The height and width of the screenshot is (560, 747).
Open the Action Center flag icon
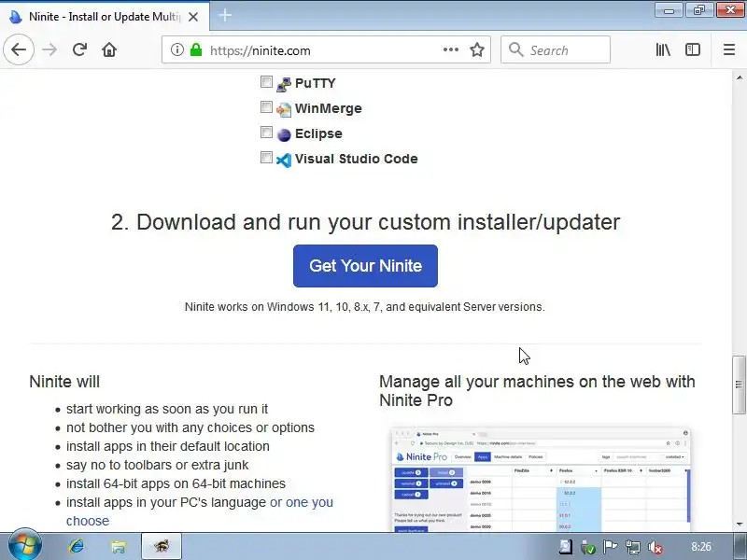coord(611,547)
